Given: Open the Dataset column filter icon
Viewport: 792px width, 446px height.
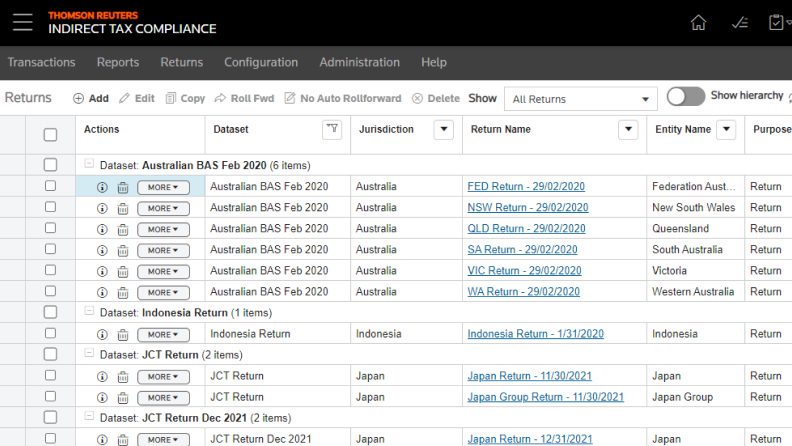Looking at the screenshot, I should pos(332,129).
